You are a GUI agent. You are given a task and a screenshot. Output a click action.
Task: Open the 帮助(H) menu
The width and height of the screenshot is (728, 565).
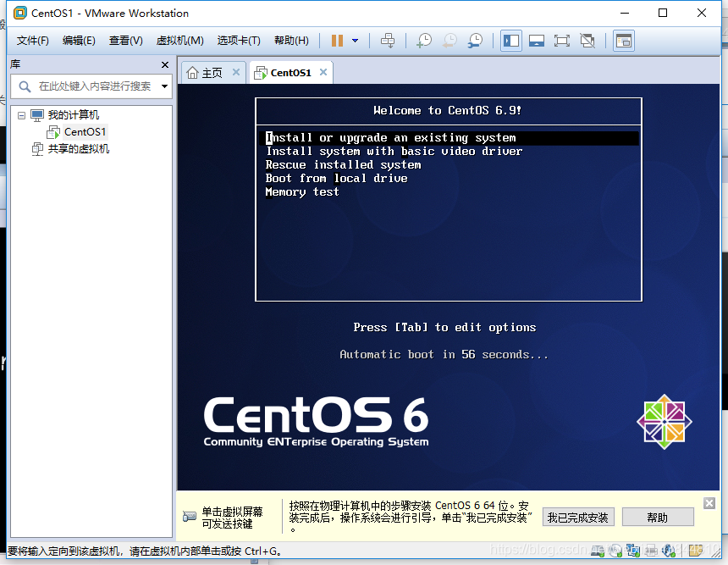[291, 41]
